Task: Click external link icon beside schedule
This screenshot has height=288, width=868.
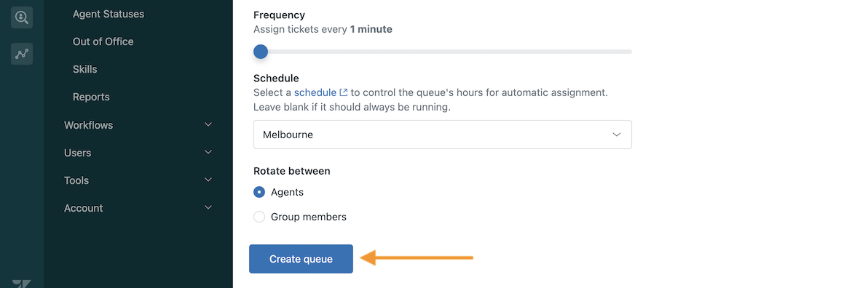Action: click(x=344, y=92)
